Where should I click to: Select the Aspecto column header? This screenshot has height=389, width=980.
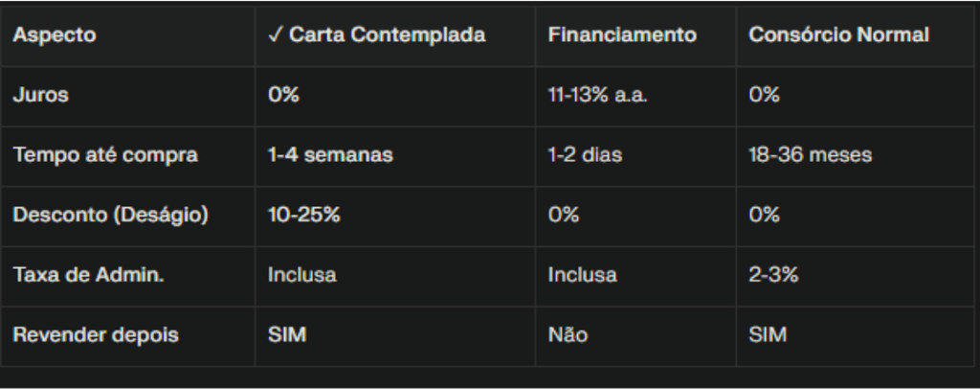tap(55, 35)
